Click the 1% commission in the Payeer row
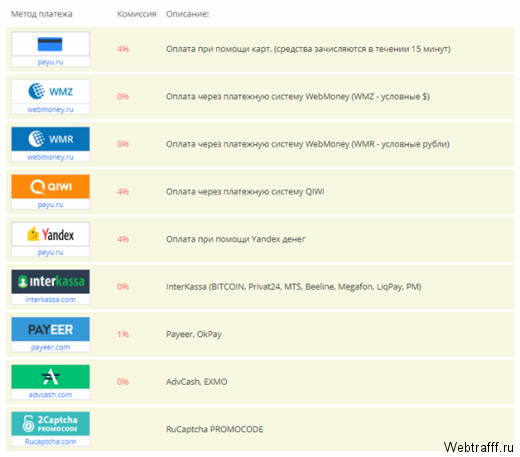Image resolution: width=520 pixels, height=457 pixels. 123,334
